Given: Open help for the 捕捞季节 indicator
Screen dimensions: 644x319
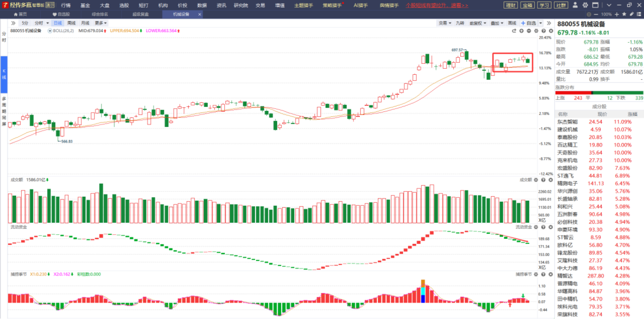Looking at the screenshot, I should (x=543, y=274).
